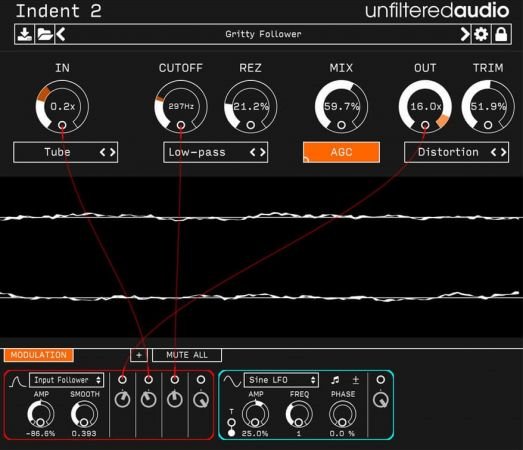Add a modulator with plus button
The width and height of the screenshot is (523, 450).
point(139,355)
